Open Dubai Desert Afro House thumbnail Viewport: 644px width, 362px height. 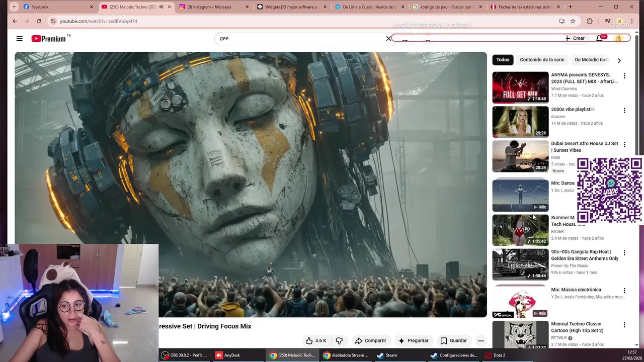pos(520,156)
